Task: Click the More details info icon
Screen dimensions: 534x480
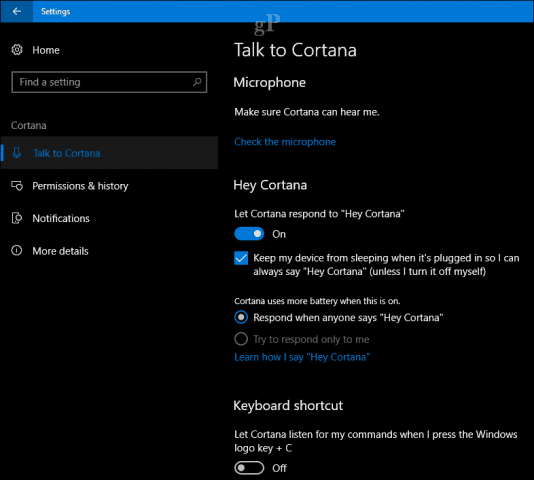Action: [17, 251]
